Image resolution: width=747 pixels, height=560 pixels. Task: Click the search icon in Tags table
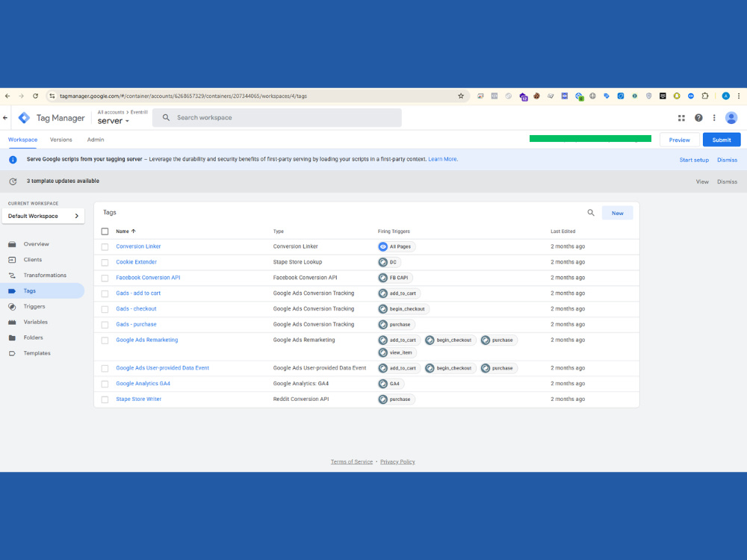pyautogui.click(x=591, y=213)
